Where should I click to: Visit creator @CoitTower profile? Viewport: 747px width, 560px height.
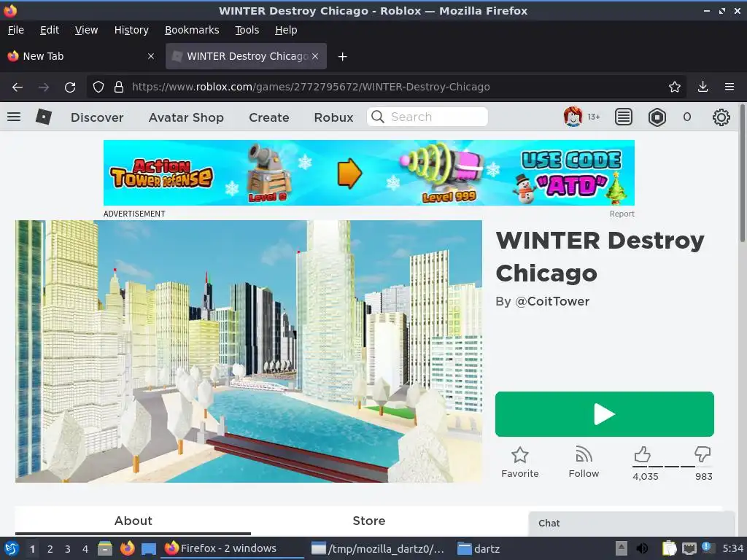tap(553, 301)
